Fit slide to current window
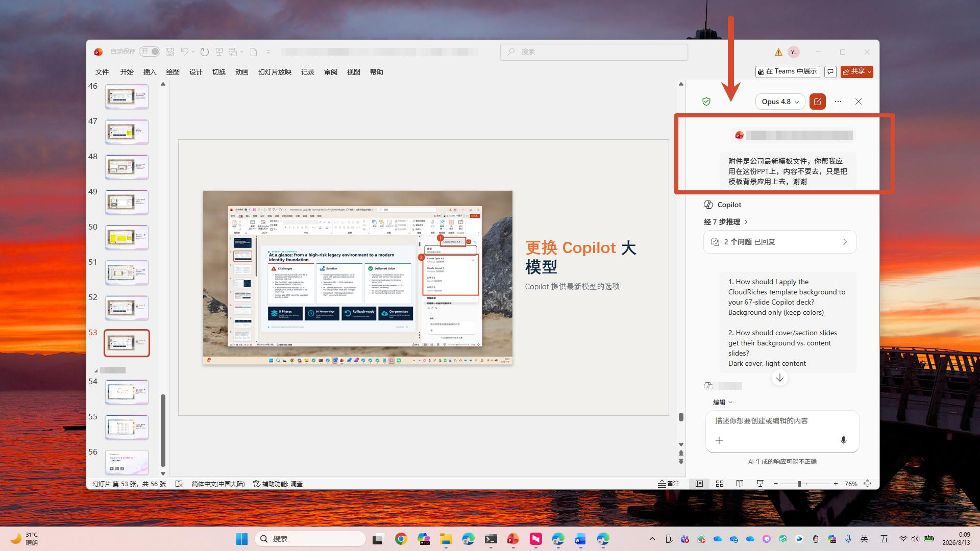 pyautogui.click(x=868, y=484)
